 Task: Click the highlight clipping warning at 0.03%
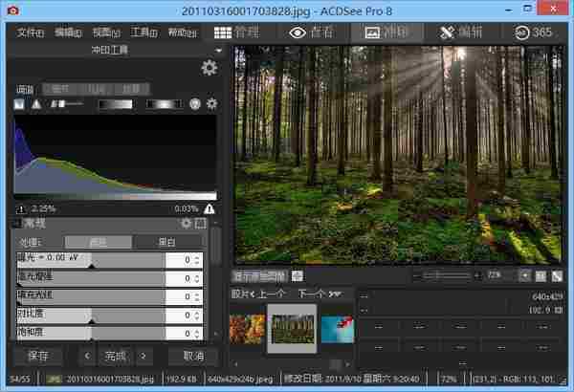click(x=209, y=207)
